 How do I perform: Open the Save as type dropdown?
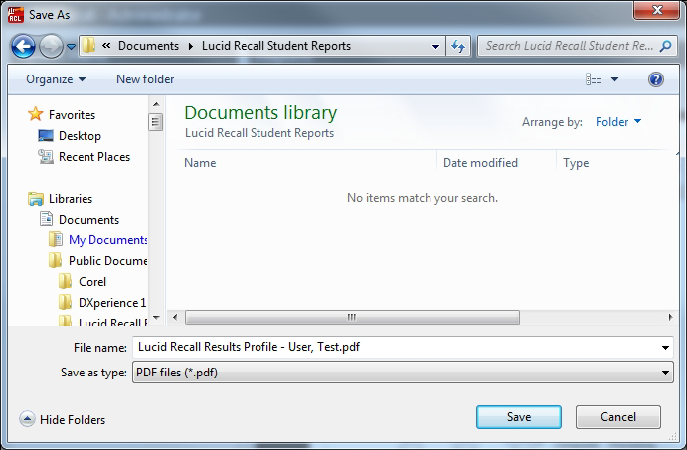pyautogui.click(x=403, y=372)
